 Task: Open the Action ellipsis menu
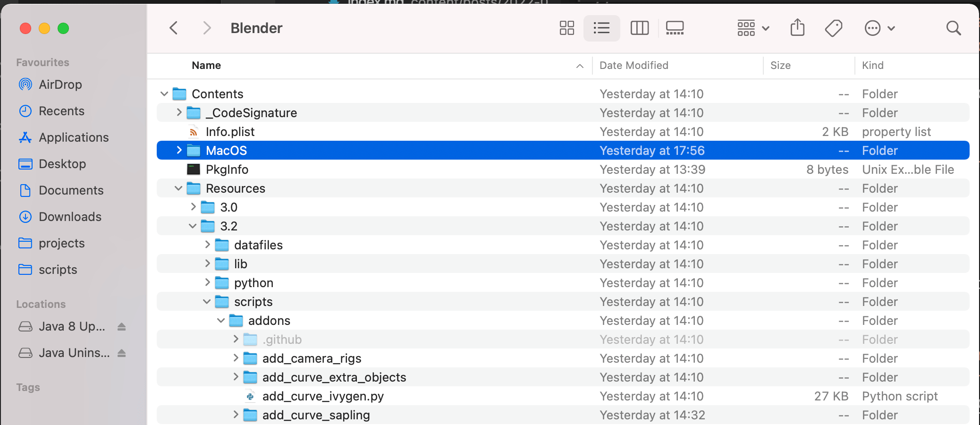[880, 28]
